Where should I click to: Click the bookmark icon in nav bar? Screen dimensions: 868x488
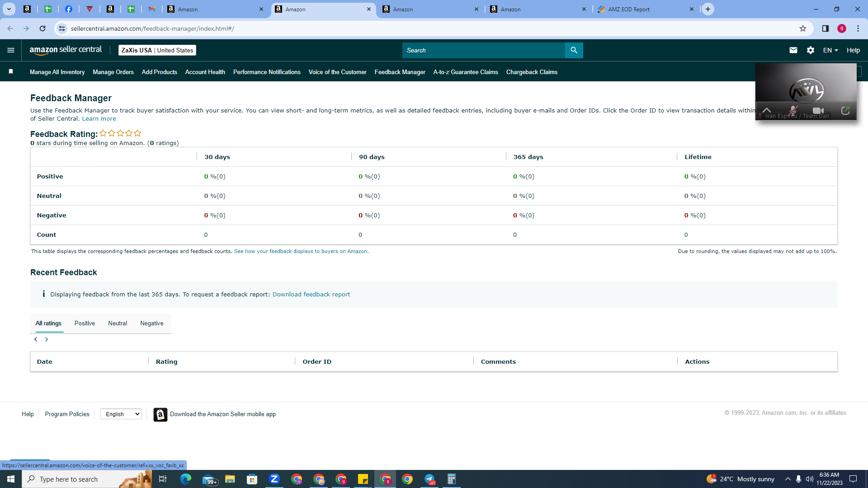[11, 71]
